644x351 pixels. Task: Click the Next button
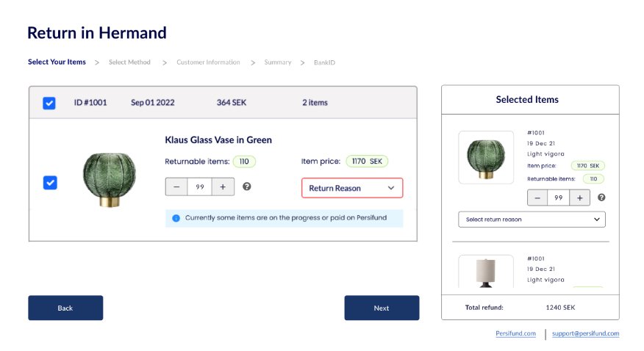[x=382, y=308]
